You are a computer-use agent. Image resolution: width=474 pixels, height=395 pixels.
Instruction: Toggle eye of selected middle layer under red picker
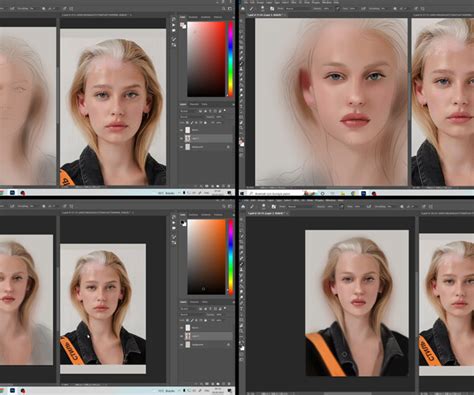pos(182,138)
